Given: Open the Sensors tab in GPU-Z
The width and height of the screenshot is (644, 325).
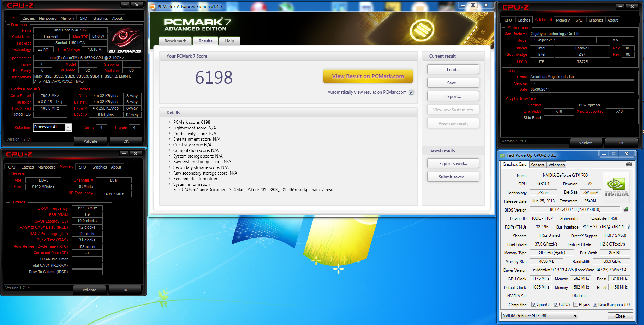Looking at the screenshot, I should point(537,165).
